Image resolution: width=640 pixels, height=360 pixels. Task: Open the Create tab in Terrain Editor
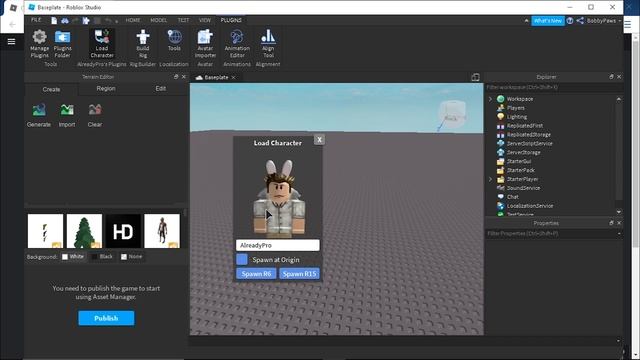51,89
